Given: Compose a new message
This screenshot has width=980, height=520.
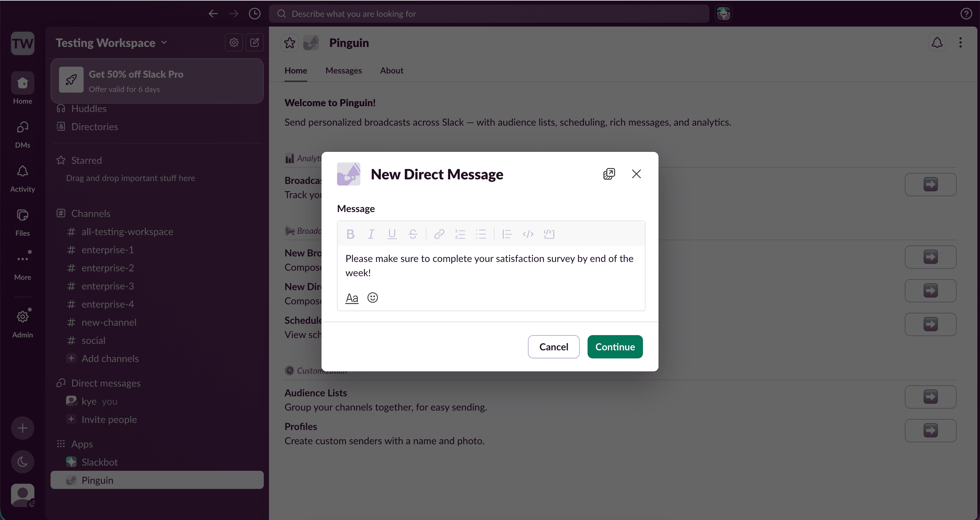Looking at the screenshot, I should point(254,42).
